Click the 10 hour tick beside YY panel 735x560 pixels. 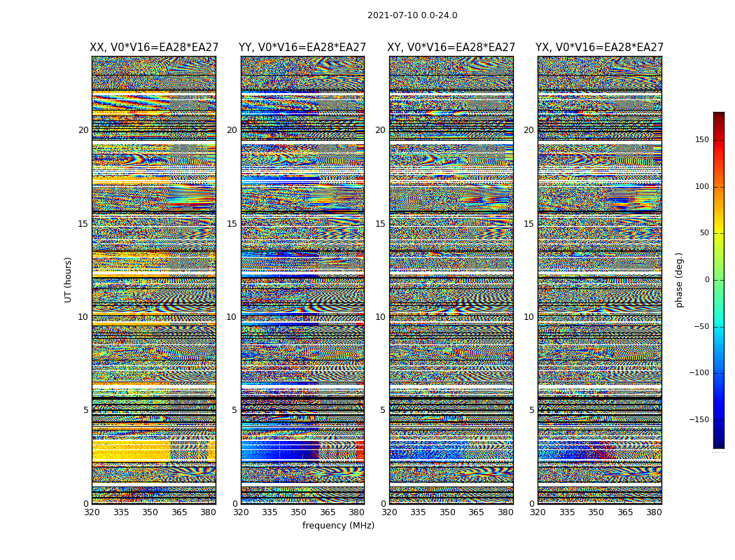pyautogui.click(x=232, y=317)
